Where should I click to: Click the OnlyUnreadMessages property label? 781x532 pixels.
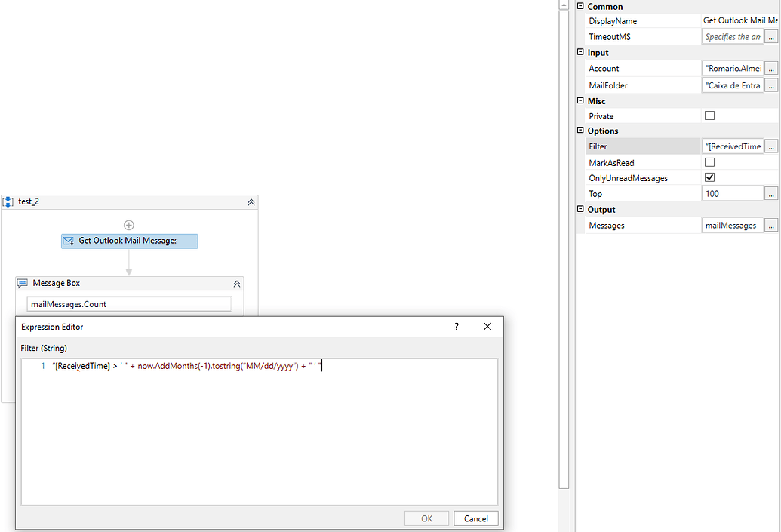(x=628, y=178)
